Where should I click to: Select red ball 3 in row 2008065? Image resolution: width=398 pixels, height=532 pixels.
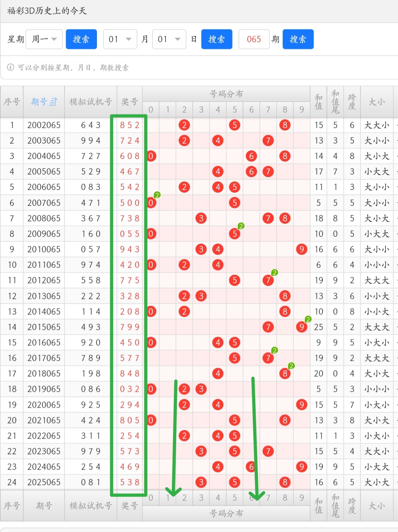pos(201,218)
